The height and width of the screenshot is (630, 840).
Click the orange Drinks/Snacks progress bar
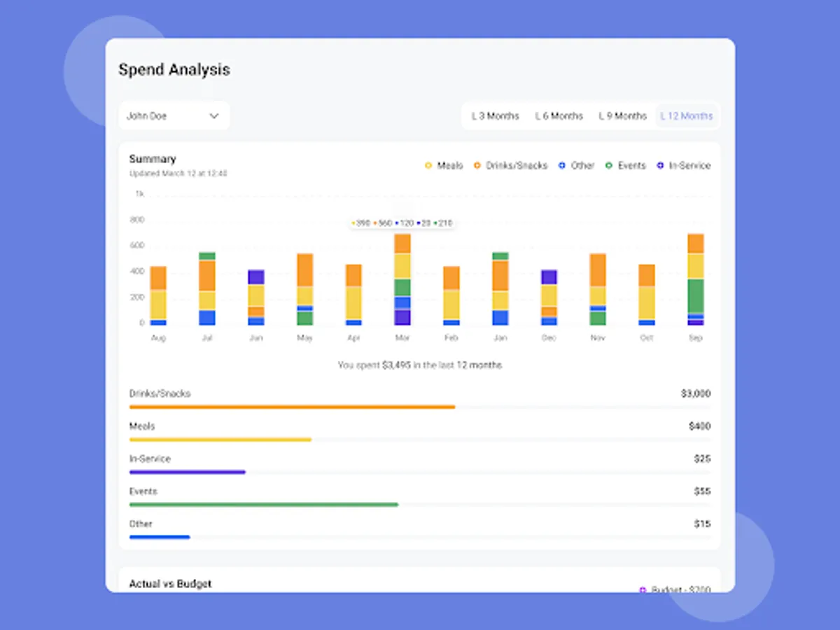coord(292,407)
